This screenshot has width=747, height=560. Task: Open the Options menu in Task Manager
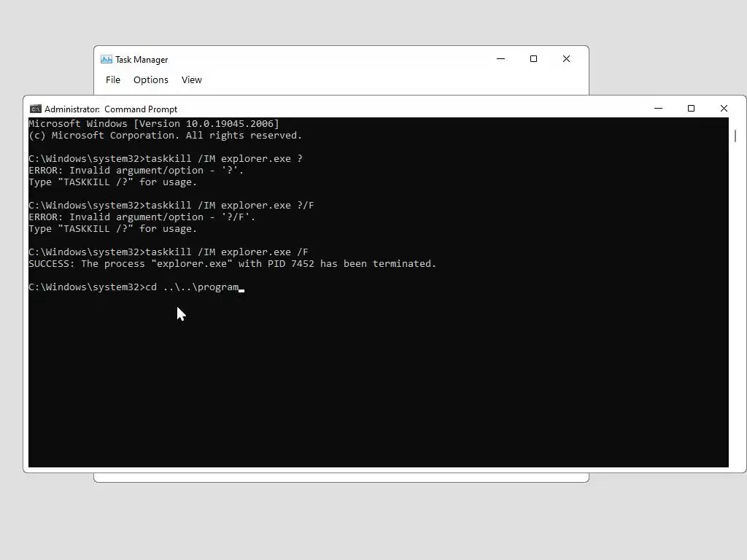(x=150, y=80)
